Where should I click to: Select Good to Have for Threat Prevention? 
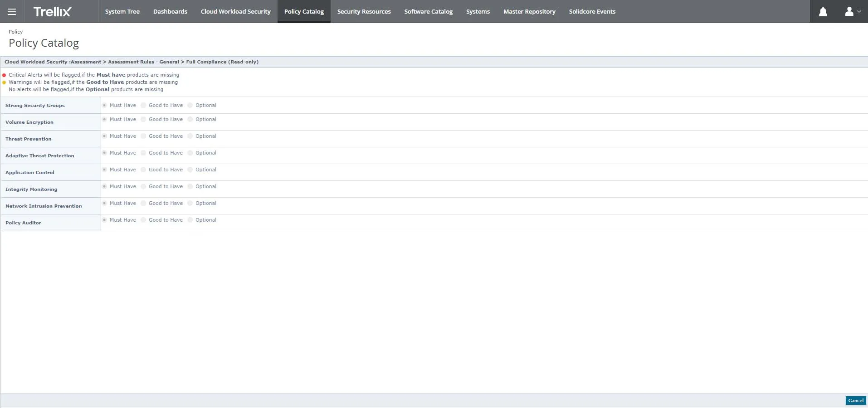[x=143, y=136]
